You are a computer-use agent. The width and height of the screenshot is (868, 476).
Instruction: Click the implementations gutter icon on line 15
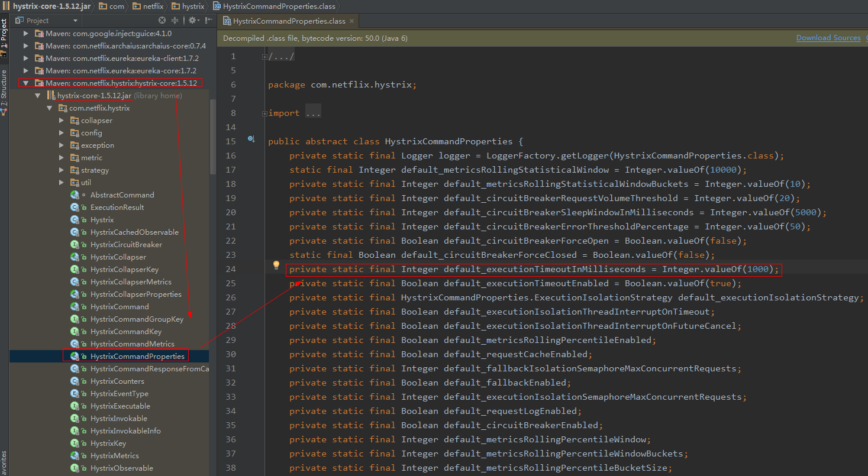pyautogui.click(x=251, y=139)
